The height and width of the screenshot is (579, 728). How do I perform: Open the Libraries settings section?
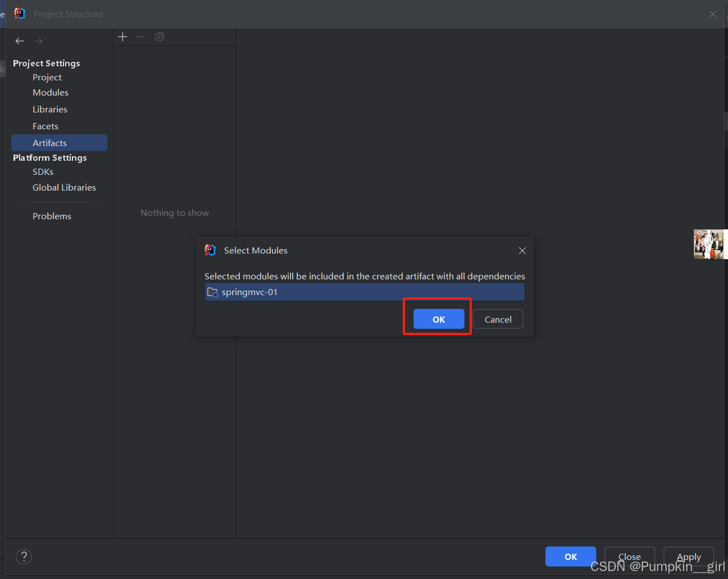pos(50,110)
